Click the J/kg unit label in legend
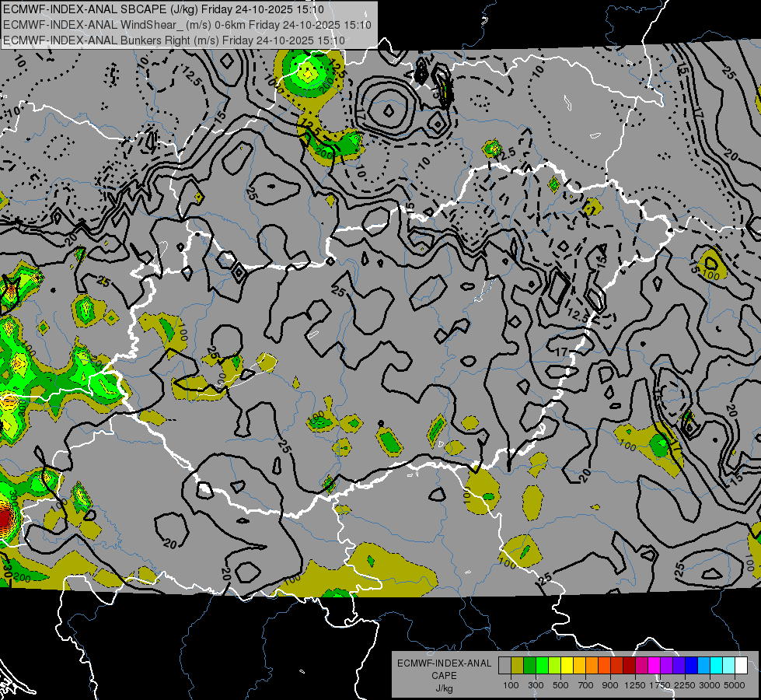761x700 pixels. pyautogui.click(x=444, y=688)
